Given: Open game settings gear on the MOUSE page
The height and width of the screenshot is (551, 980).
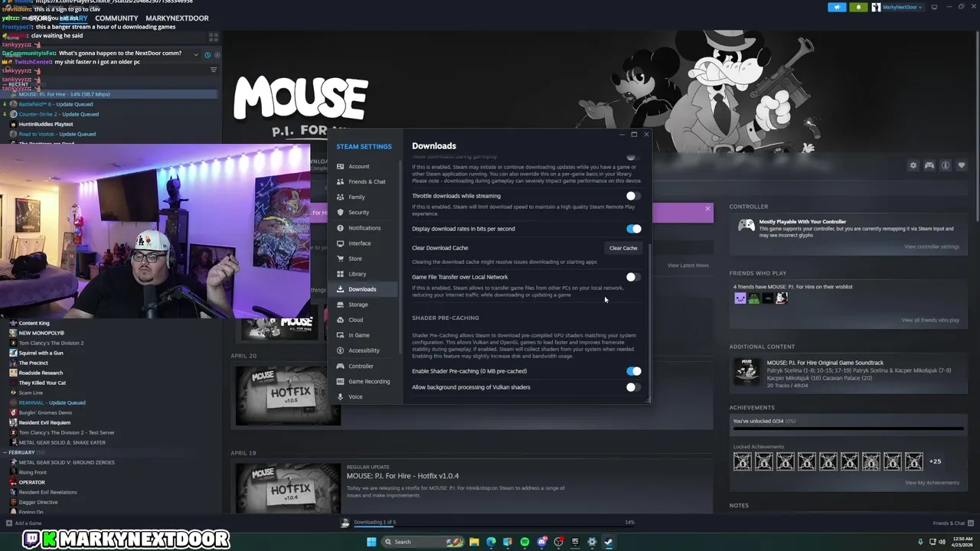Looking at the screenshot, I should (913, 165).
